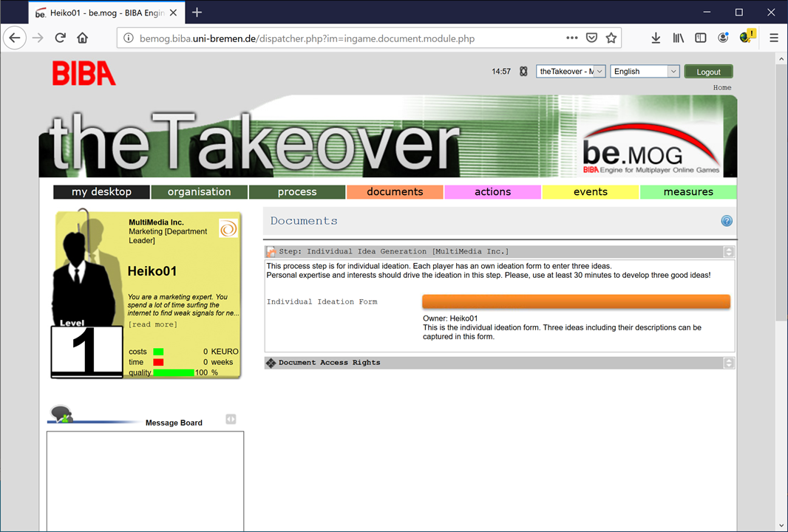Click the Individual Ideation Form label

pyautogui.click(x=322, y=302)
